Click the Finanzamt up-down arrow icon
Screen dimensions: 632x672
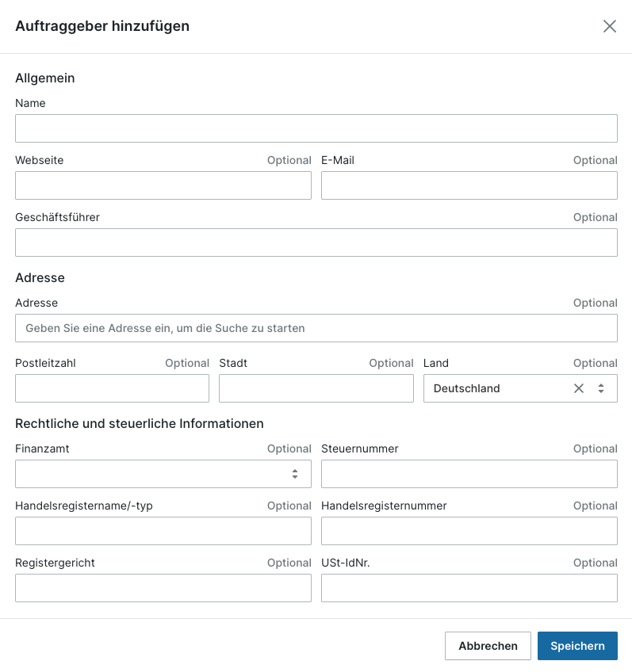[295, 474]
